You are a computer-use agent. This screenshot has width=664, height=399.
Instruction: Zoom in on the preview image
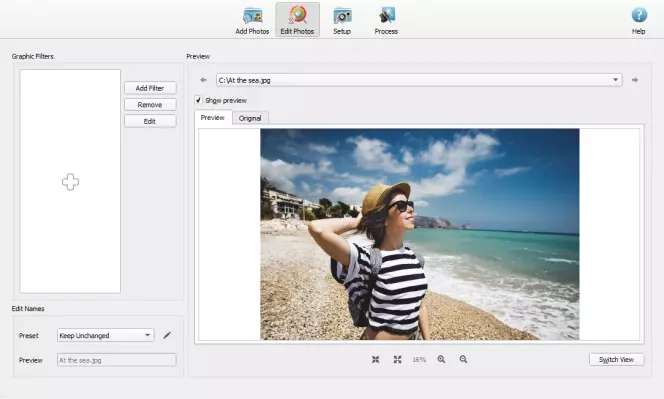(441, 360)
